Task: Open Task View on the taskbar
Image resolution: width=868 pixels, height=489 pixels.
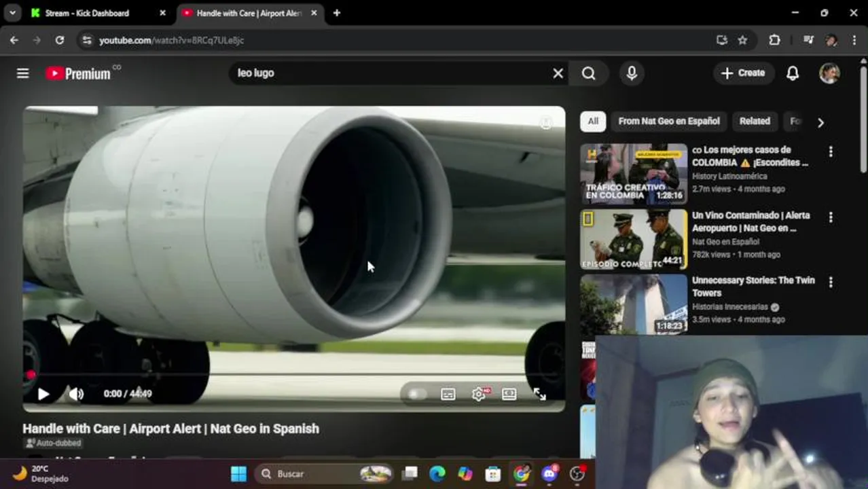Action: 410,474
